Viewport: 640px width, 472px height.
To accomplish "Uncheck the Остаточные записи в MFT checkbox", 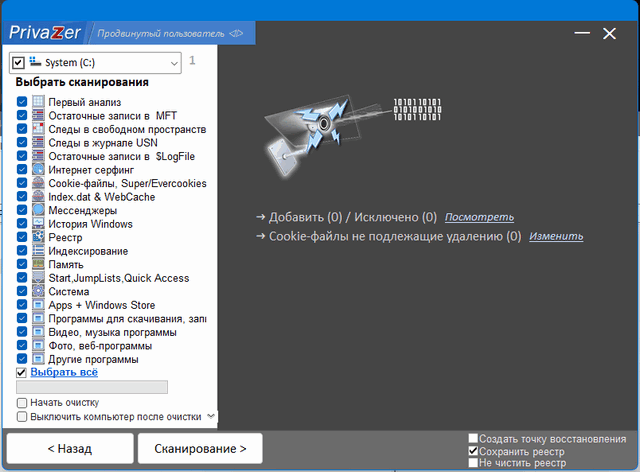I will [22, 115].
